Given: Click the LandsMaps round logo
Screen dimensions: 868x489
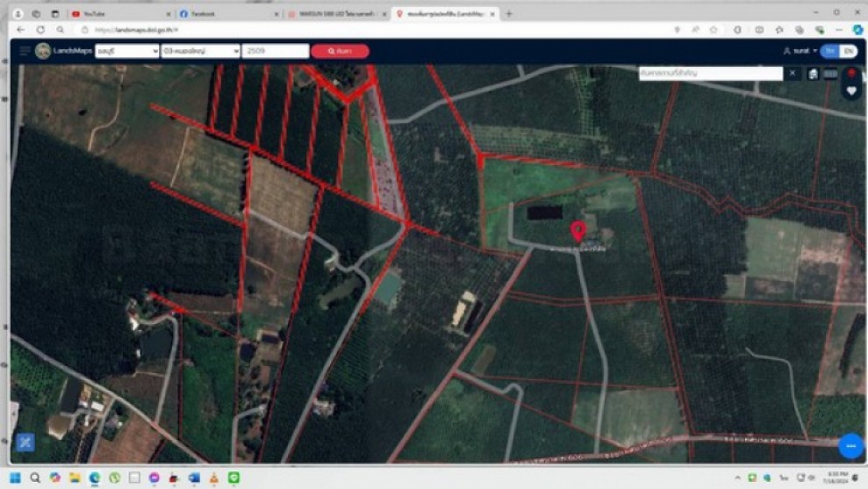Looking at the screenshot, I should (x=43, y=51).
